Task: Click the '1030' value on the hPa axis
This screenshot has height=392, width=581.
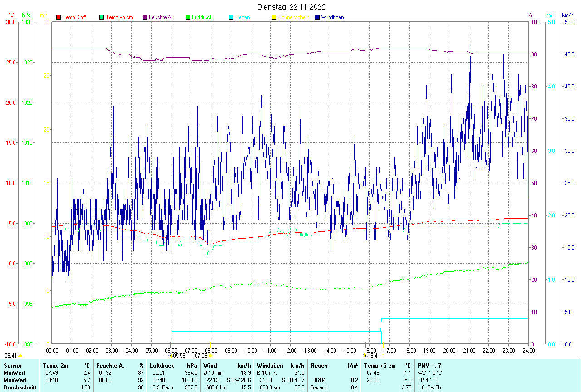Action: [27, 22]
